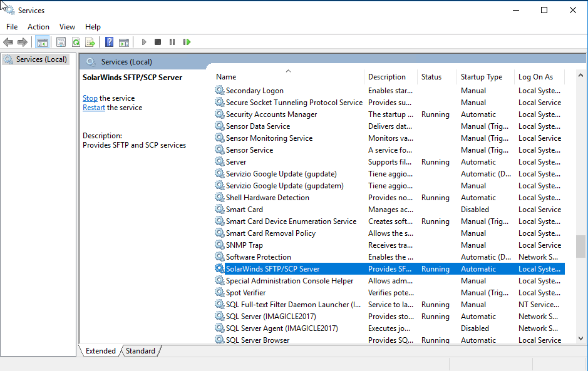Image resolution: width=588 pixels, height=371 pixels.
Task: Click the Show/Hide Action Pane toolbar icon
Action: (x=124, y=42)
